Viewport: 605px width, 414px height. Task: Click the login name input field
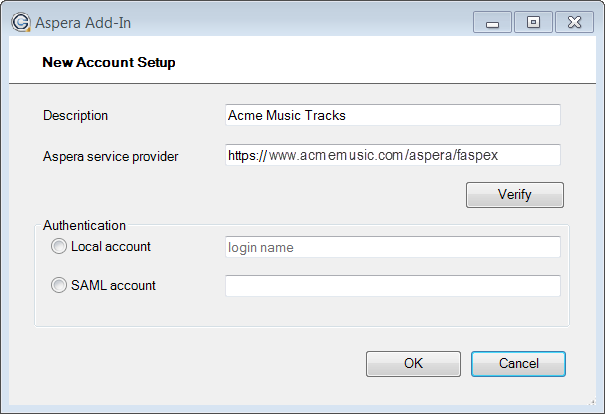[393, 247]
